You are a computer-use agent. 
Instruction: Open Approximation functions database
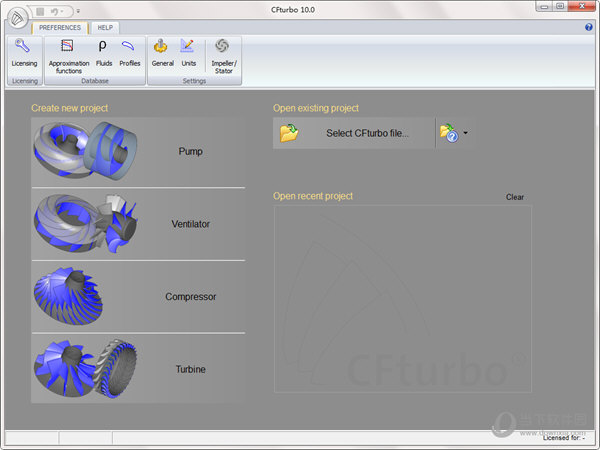point(69,56)
